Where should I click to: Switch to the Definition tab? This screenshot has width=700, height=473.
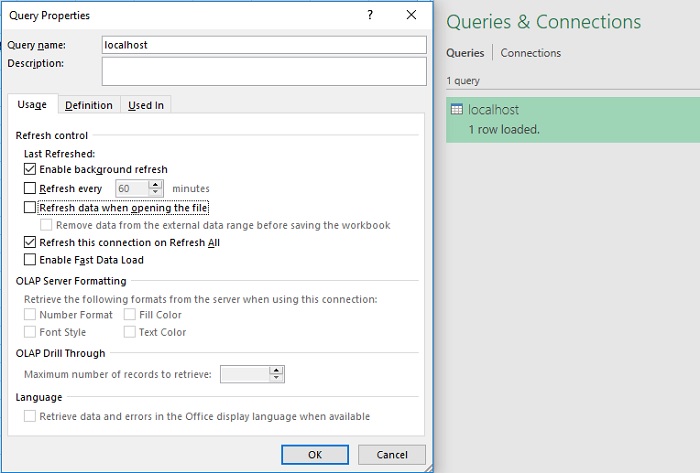click(x=89, y=105)
